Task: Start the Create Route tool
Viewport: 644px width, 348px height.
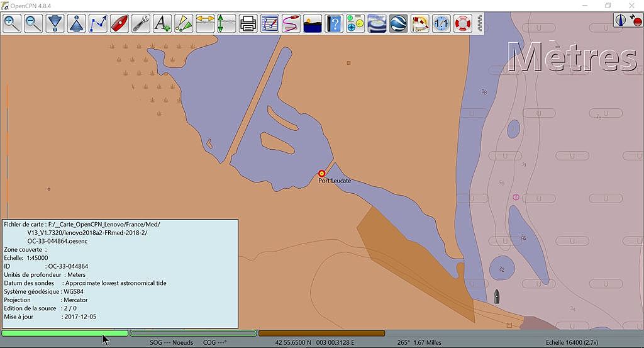Action: (x=97, y=23)
